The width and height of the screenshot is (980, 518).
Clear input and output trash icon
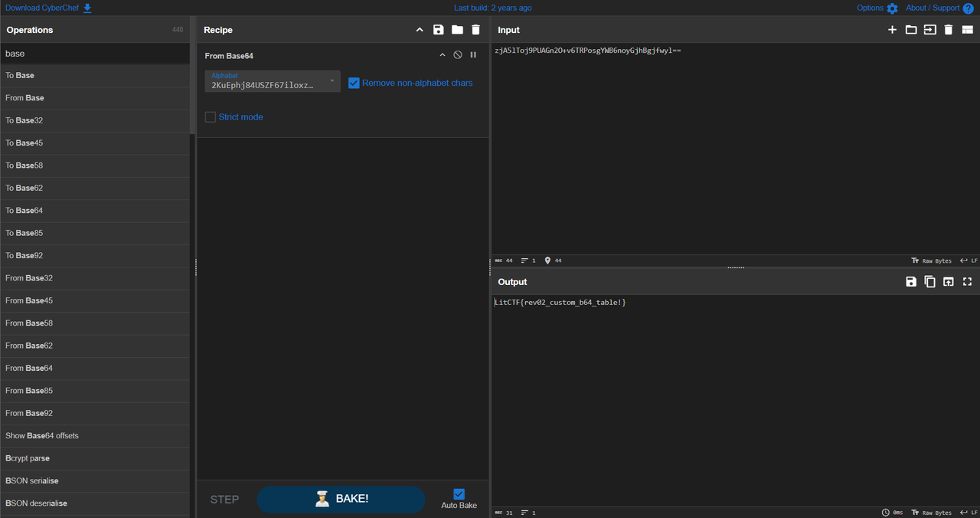949,30
